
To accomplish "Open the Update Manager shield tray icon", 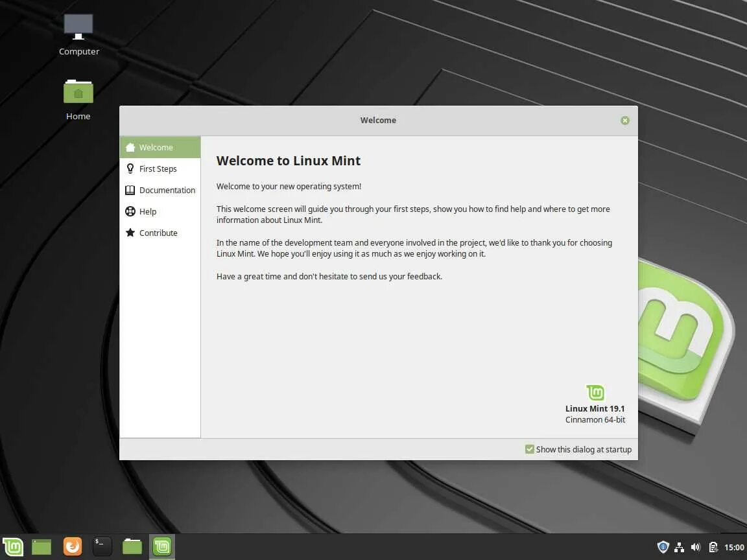I will click(x=663, y=547).
